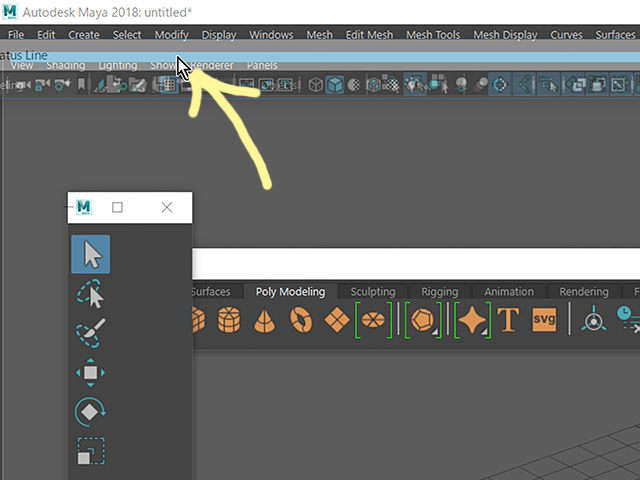Create a polygon torus from shelf

tap(301, 320)
